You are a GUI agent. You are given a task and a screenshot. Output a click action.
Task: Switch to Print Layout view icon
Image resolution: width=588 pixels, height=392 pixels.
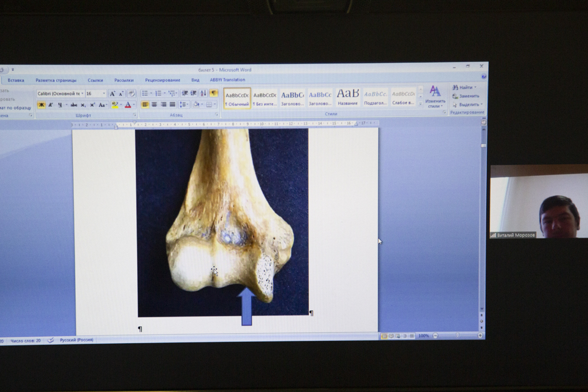point(383,336)
